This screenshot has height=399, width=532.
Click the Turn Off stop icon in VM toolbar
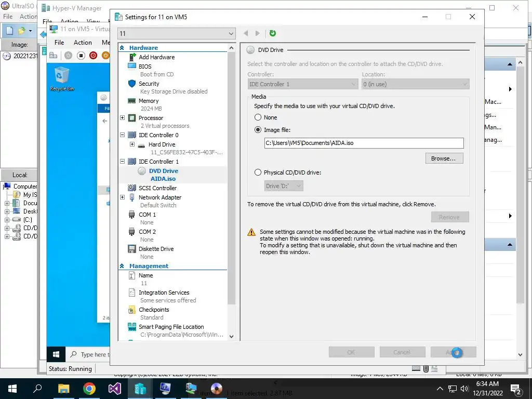81,55
